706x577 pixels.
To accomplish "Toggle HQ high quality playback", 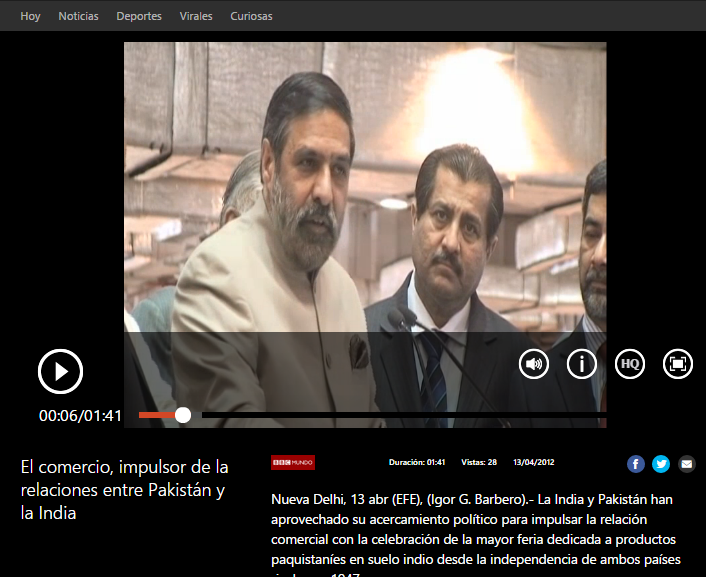I will 629,364.
